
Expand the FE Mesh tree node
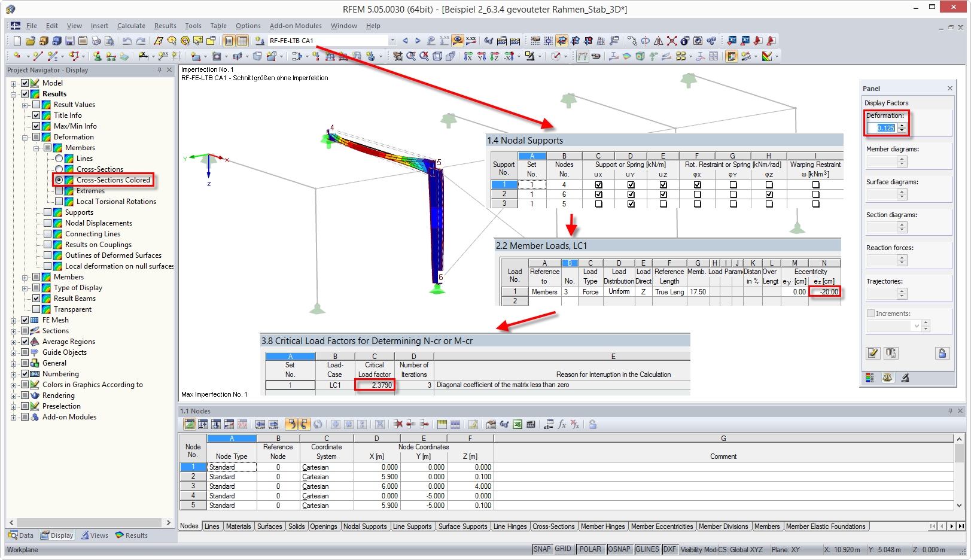[14, 320]
